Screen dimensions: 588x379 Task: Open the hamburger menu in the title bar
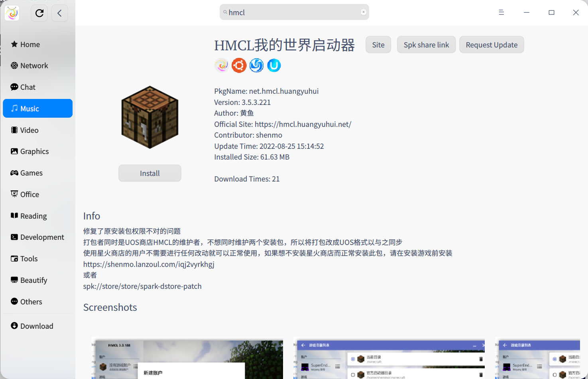click(501, 12)
